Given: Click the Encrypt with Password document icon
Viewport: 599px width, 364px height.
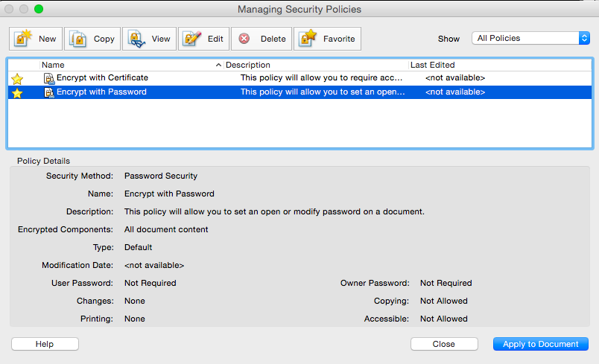Looking at the screenshot, I should click(x=49, y=92).
